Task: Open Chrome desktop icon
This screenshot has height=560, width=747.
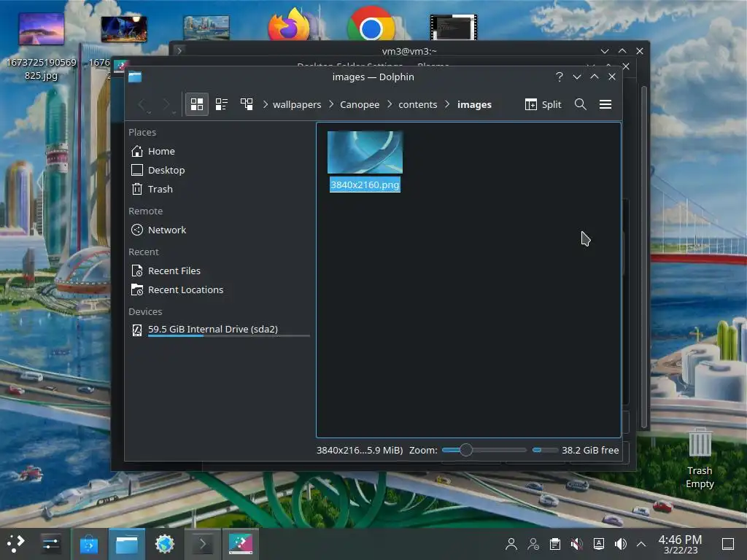Action: 371,24
